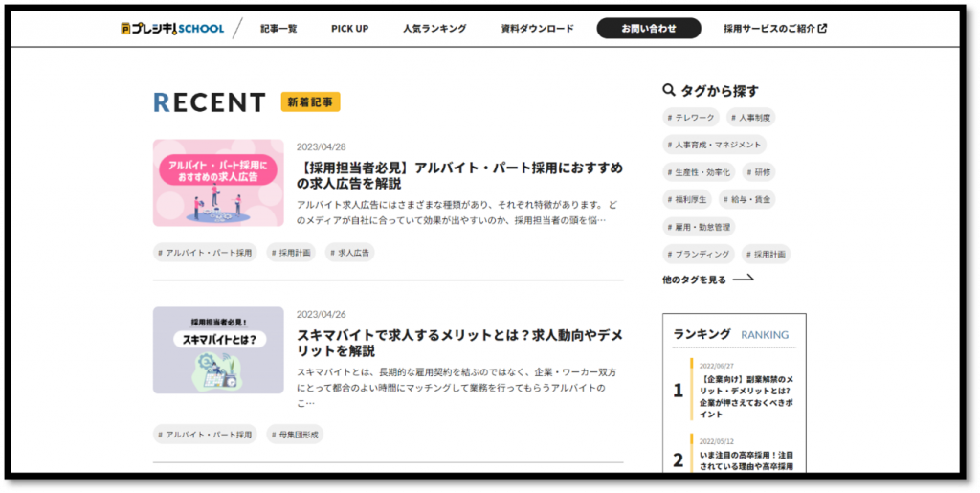Click the search magnifier icon beside タグから探す

pos(669,90)
